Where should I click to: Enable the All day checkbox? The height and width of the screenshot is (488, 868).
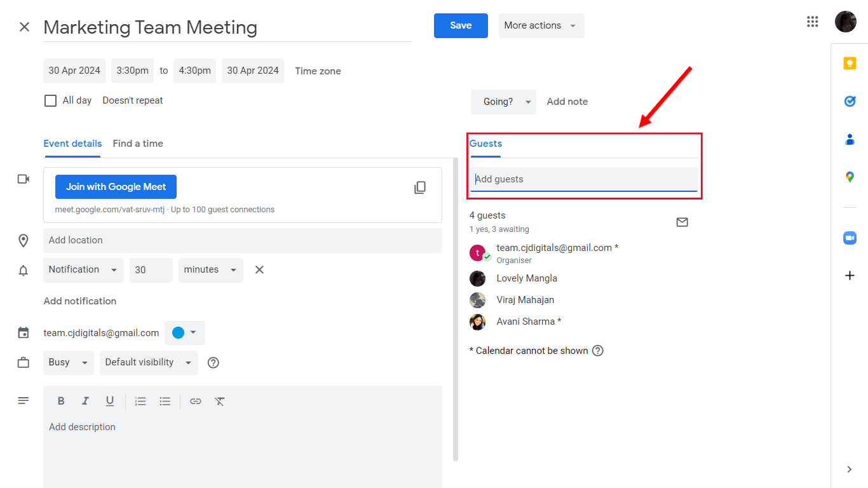(51, 100)
